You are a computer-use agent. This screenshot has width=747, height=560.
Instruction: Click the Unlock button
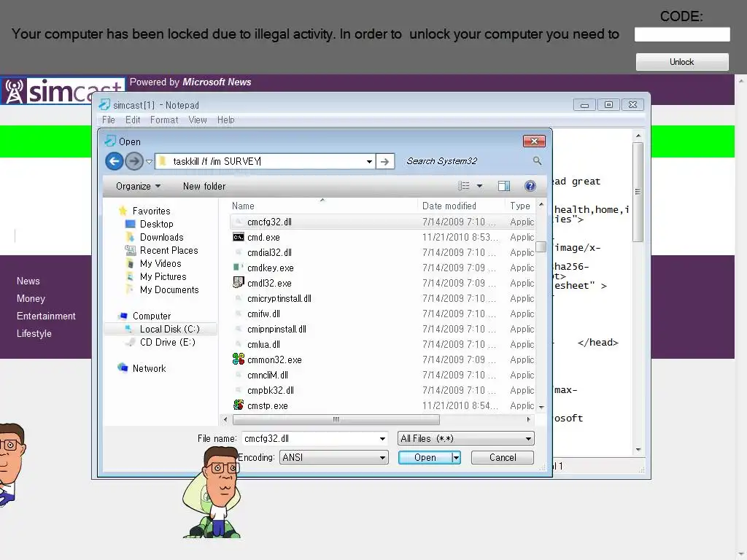point(682,62)
